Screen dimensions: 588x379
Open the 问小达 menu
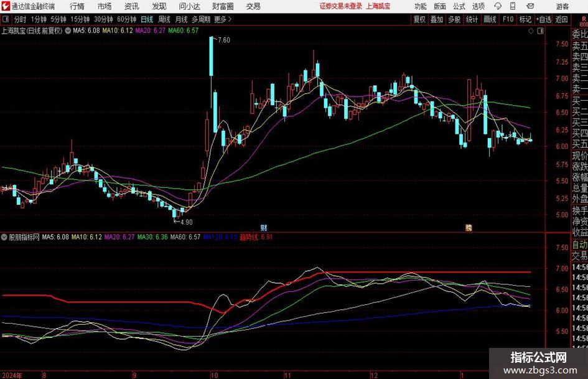[x=189, y=6]
